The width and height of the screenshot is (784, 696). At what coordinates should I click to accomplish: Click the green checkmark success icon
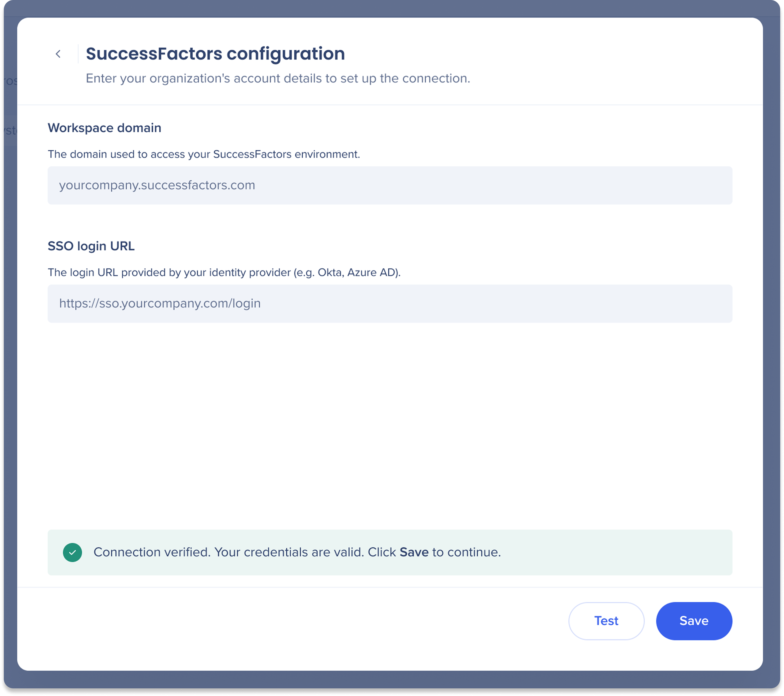click(72, 553)
